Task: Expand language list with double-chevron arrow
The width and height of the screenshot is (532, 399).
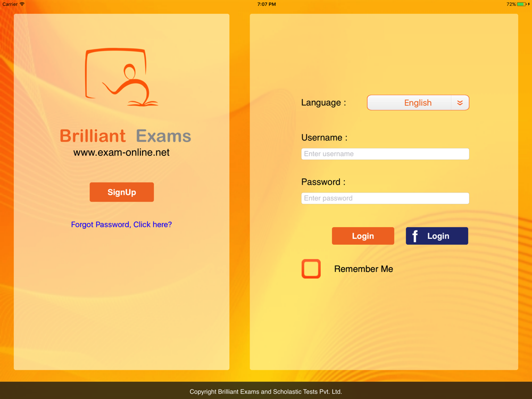Action: (460, 103)
